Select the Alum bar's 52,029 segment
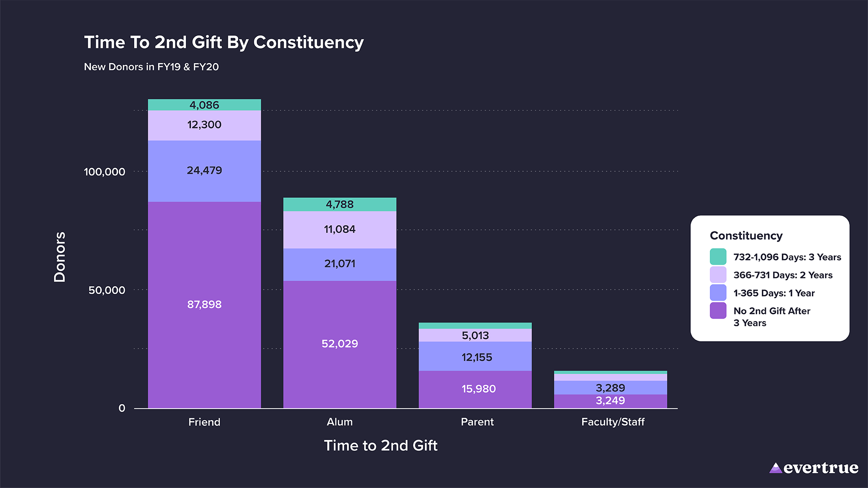The image size is (868, 488). pyautogui.click(x=340, y=344)
